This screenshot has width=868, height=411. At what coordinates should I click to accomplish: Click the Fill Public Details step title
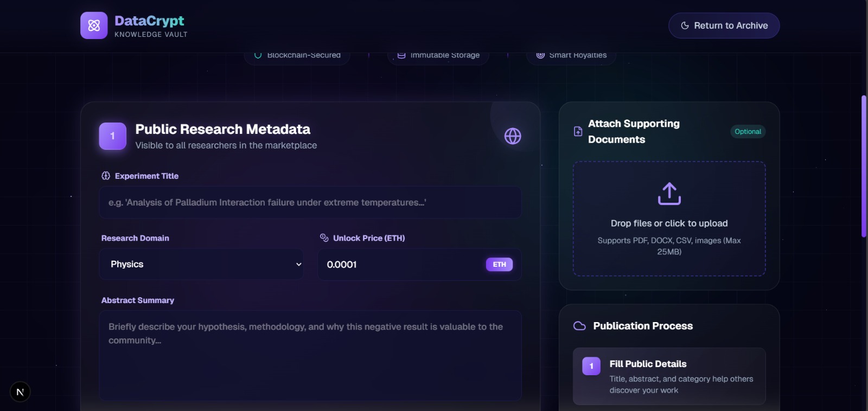(x=648, y=364)
